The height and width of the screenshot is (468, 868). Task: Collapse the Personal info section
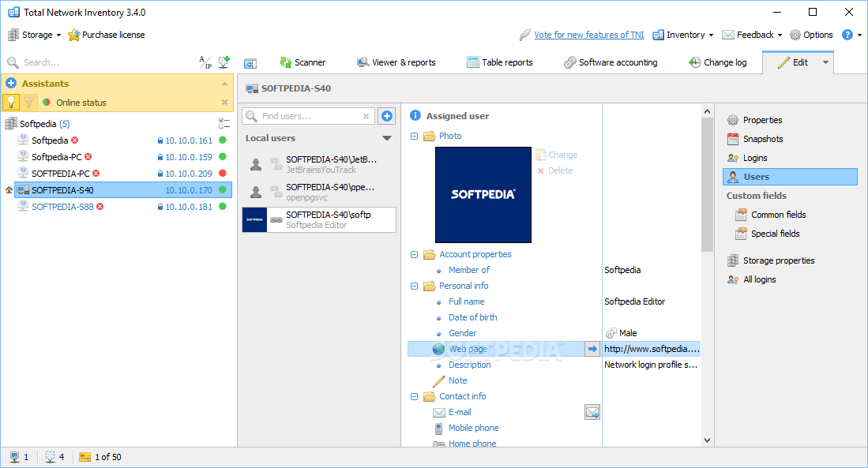414,286
